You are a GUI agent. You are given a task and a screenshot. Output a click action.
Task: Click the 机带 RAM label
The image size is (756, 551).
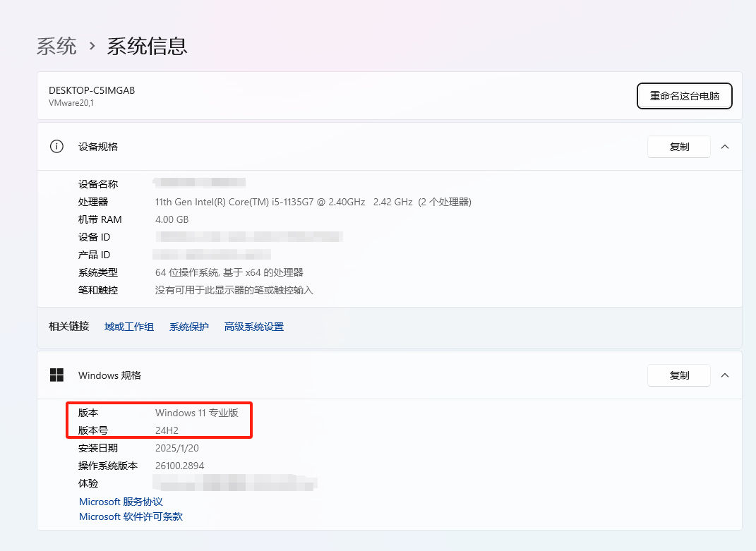point(100,220)
